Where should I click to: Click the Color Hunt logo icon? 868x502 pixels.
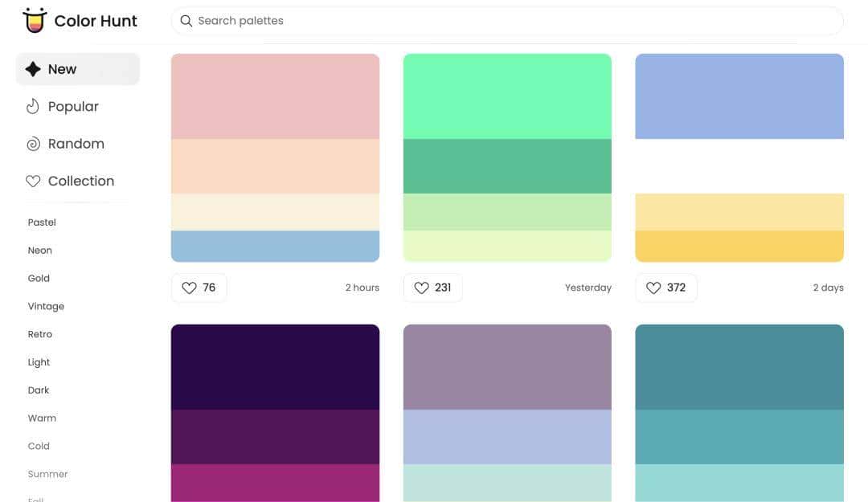click(35, 21)
